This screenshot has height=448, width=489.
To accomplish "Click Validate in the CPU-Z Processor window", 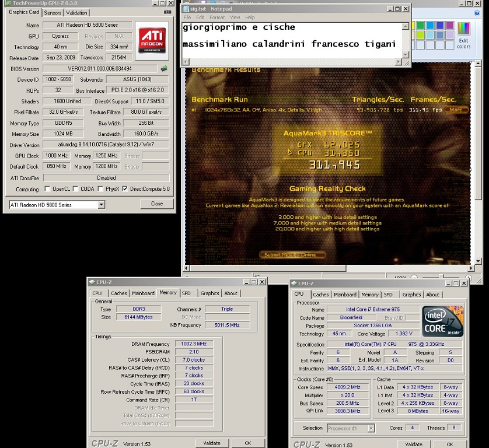I will tap(414, 444).
